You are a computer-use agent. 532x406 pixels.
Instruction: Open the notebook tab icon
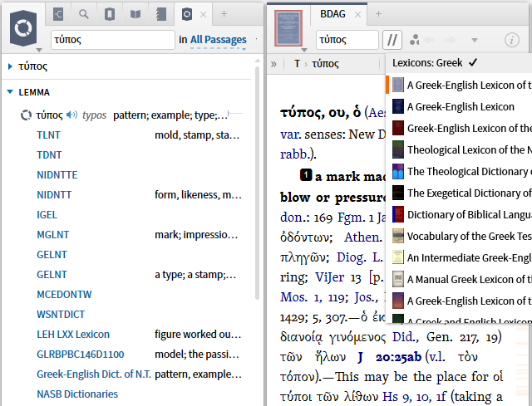(x=160, y=14)
